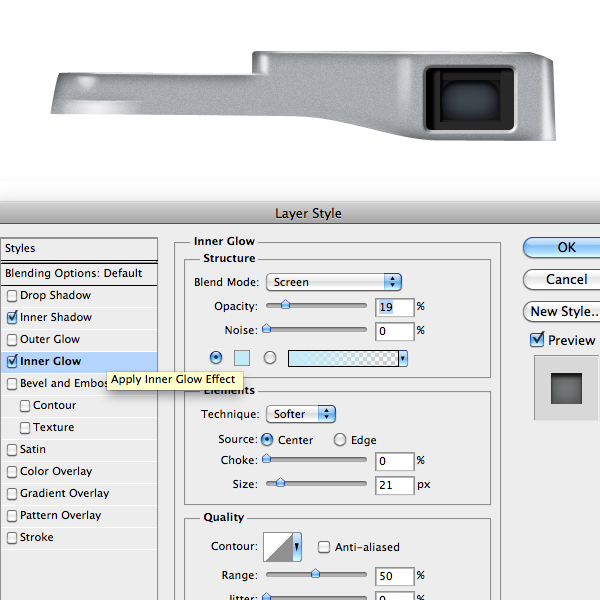Image resolution: width=600 pixels, height=600 pixels.
Task: Click the Noise value field
Action: click(x=395, y=331)
